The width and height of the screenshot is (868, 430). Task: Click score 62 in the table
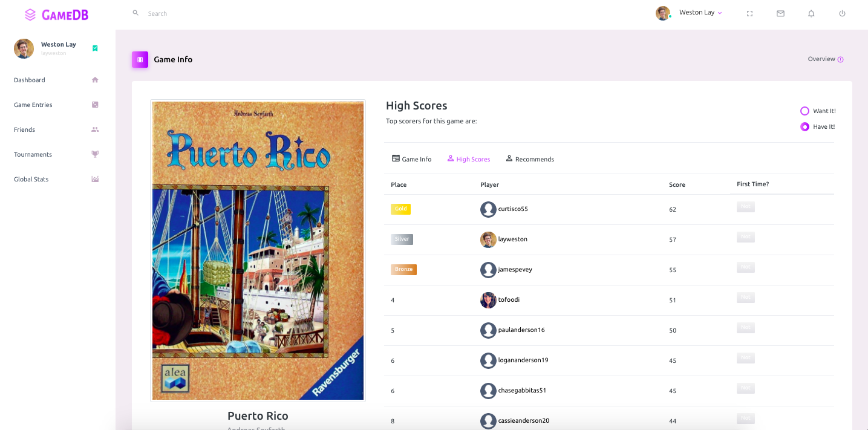click(673, 210)
